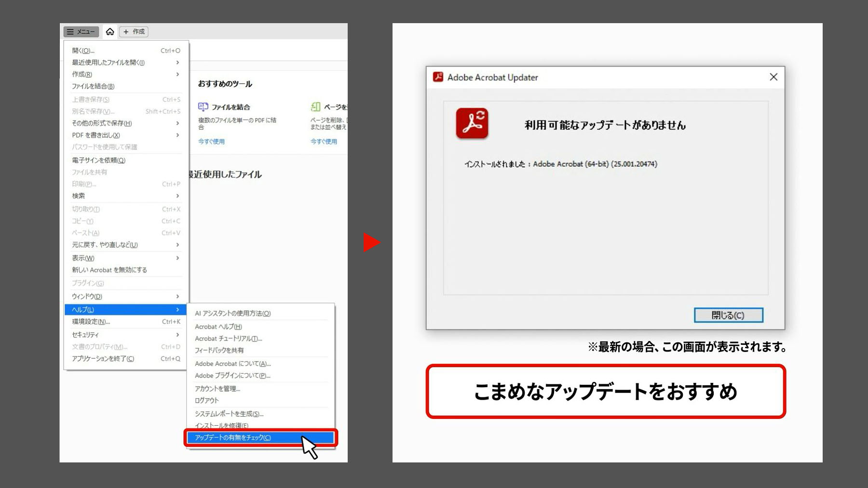Click the おすすめのツール heading
The height and width of the screenshot is (488, 868).
225,84
